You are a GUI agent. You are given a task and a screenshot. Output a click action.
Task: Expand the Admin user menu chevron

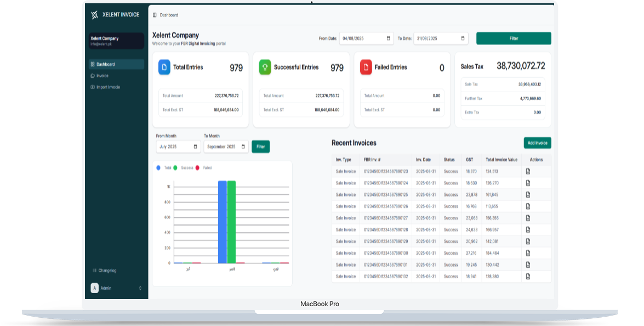click(x=140, y=288)
